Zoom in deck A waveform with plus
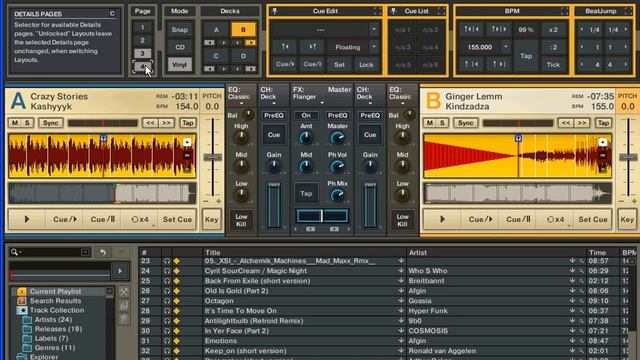The height and width of the screenshot is (360, 640). coord(187,142)
